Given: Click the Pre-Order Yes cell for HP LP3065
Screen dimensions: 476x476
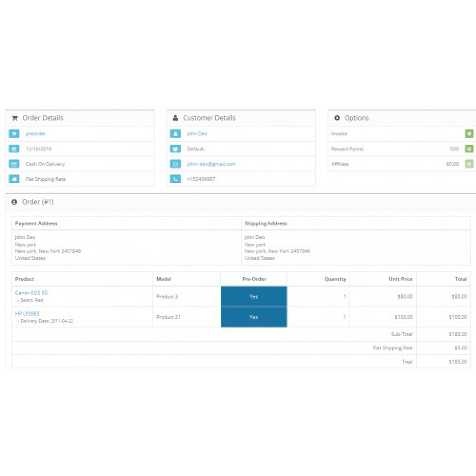Looking at the screenshot, I should (x=254, y=317).
